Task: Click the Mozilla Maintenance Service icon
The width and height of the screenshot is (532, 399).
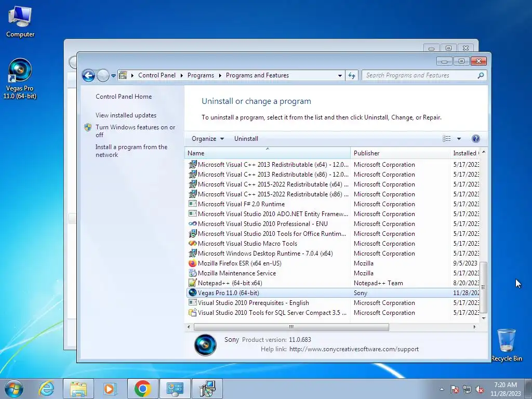Action: click(x=192, y=273)
